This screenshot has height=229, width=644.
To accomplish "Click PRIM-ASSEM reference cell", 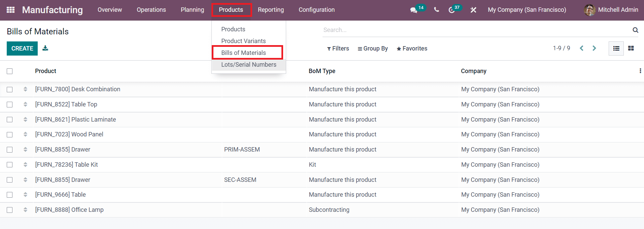I will point(242,150).
